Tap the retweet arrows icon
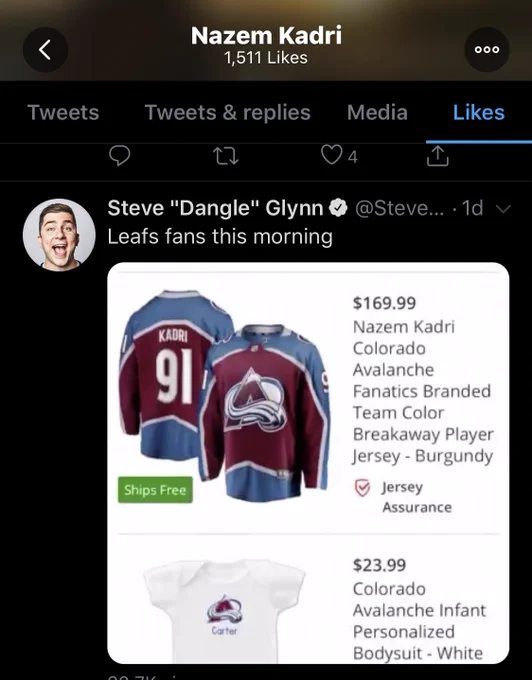 click(x=227, y=156)
